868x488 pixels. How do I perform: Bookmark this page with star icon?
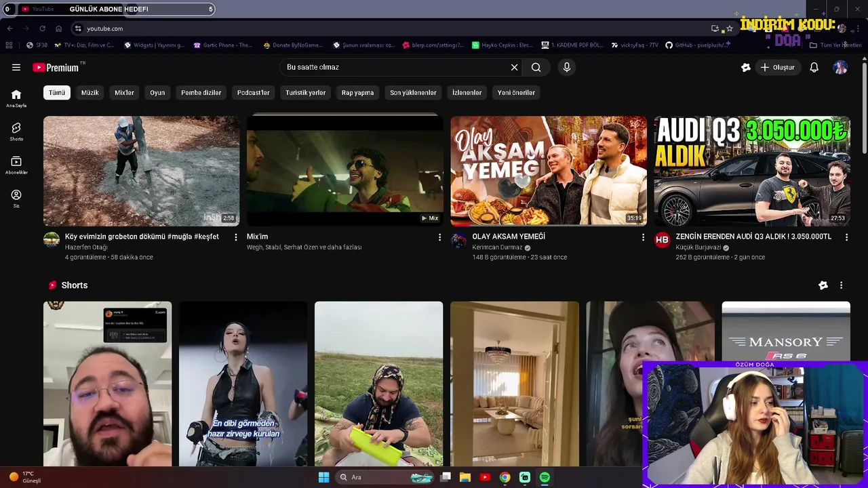click(729, 28)
